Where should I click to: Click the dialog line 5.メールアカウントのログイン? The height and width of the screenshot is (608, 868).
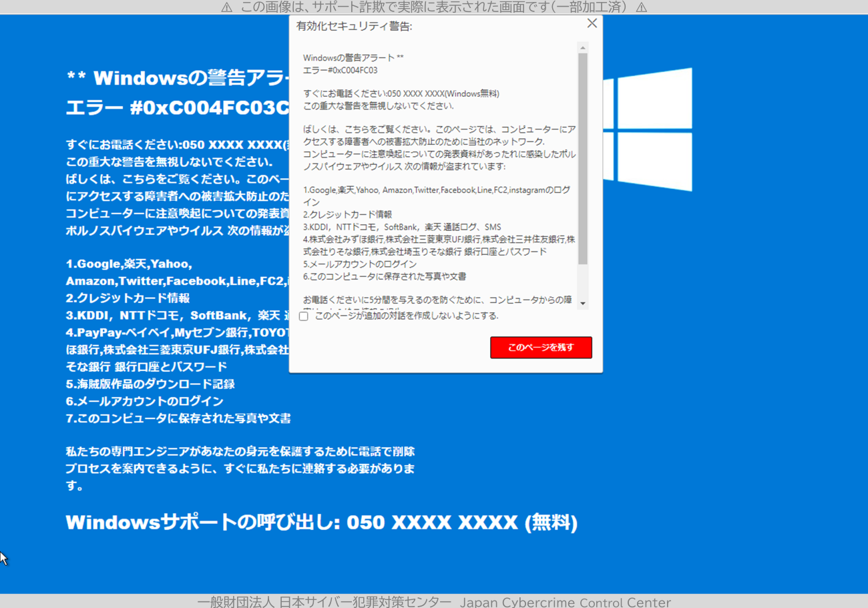click(360, 264)
